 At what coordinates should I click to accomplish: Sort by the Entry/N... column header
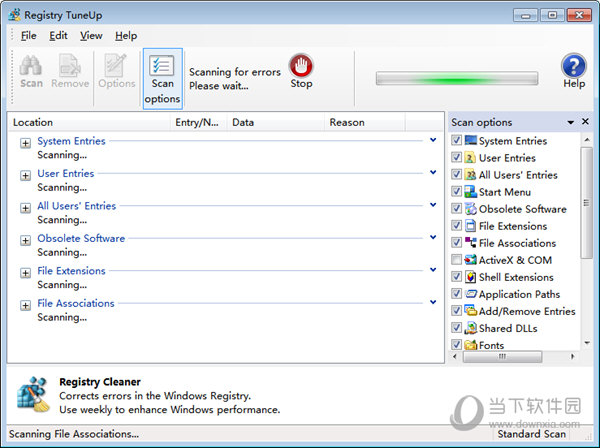199,122
